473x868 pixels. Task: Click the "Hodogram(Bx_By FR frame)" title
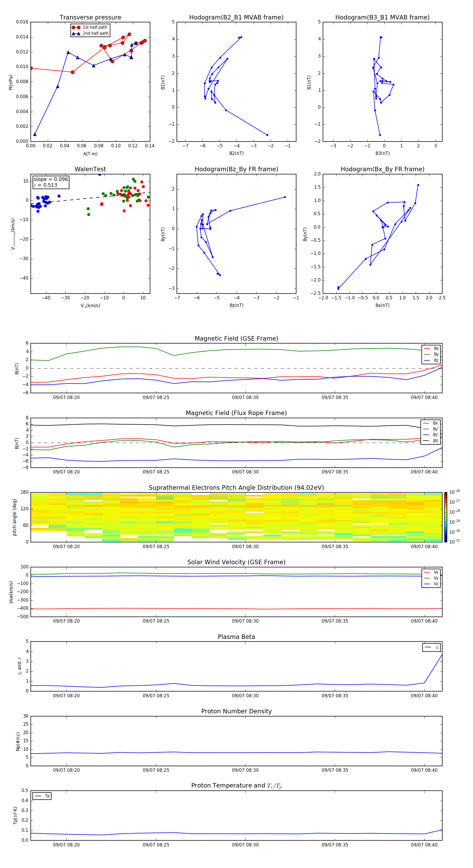[382, 169]
